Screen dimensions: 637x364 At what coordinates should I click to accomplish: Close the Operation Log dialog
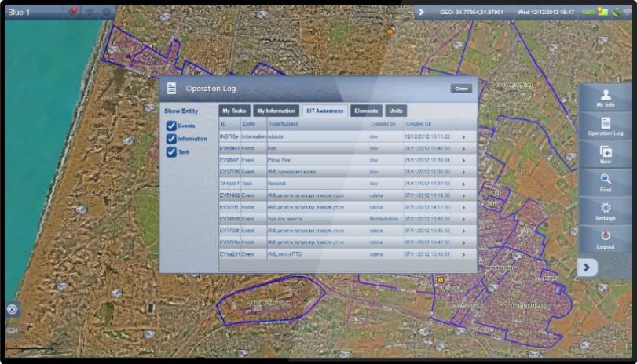[x=461, y=89]
